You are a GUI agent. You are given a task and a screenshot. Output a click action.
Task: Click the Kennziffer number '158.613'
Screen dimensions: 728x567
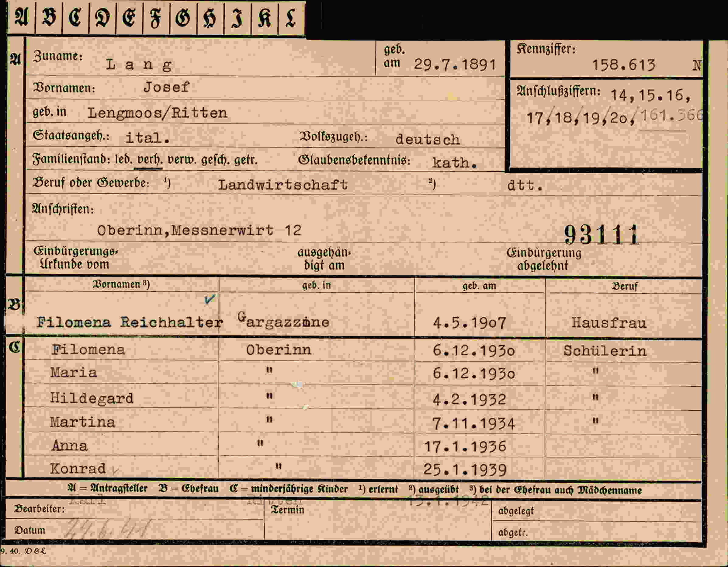click(x=624, y=65)
